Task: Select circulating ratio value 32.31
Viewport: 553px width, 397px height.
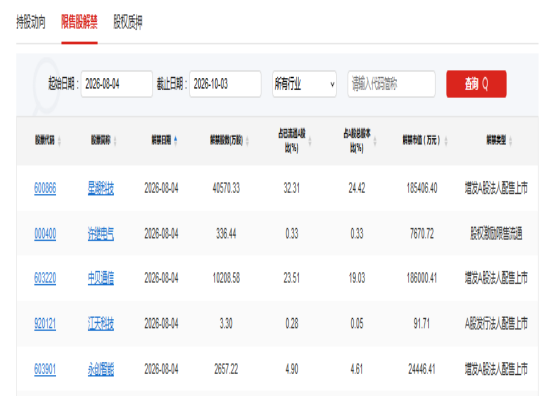Action: [292, 188]
